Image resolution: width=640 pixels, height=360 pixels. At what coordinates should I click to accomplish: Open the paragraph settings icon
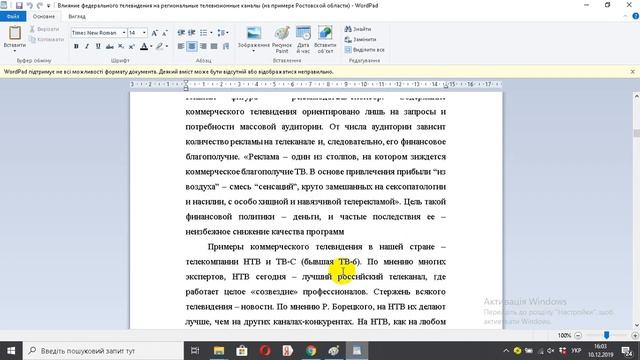click(x=226, y=47)
